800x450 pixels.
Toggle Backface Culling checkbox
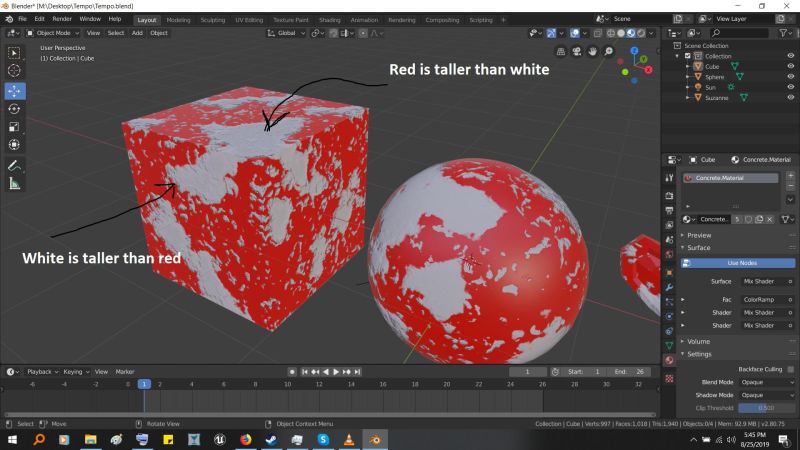[x=790, y=369]
